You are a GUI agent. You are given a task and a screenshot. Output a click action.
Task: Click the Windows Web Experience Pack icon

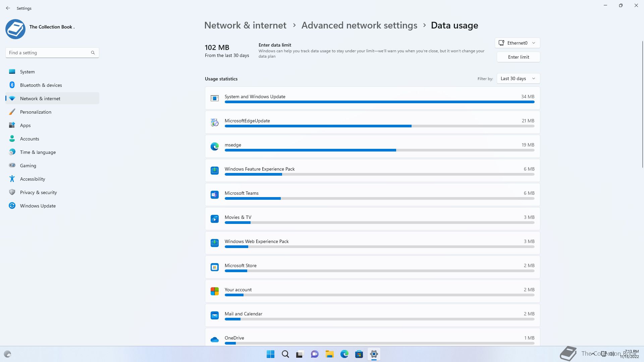pos(215,243)
